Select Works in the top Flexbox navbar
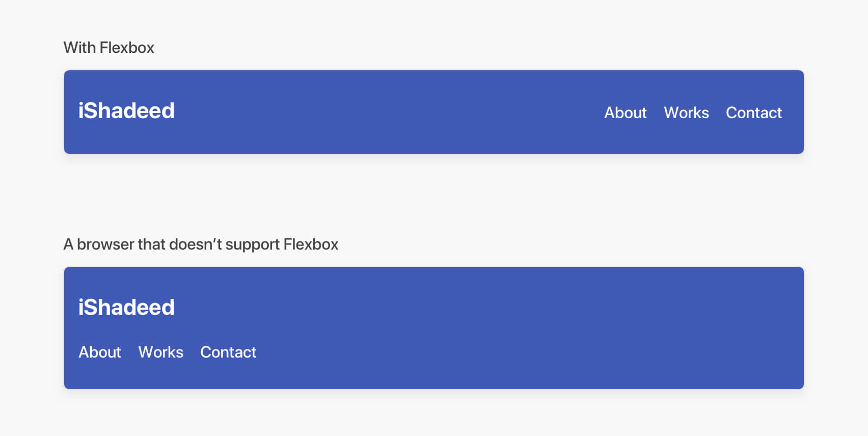 (686, 113)
